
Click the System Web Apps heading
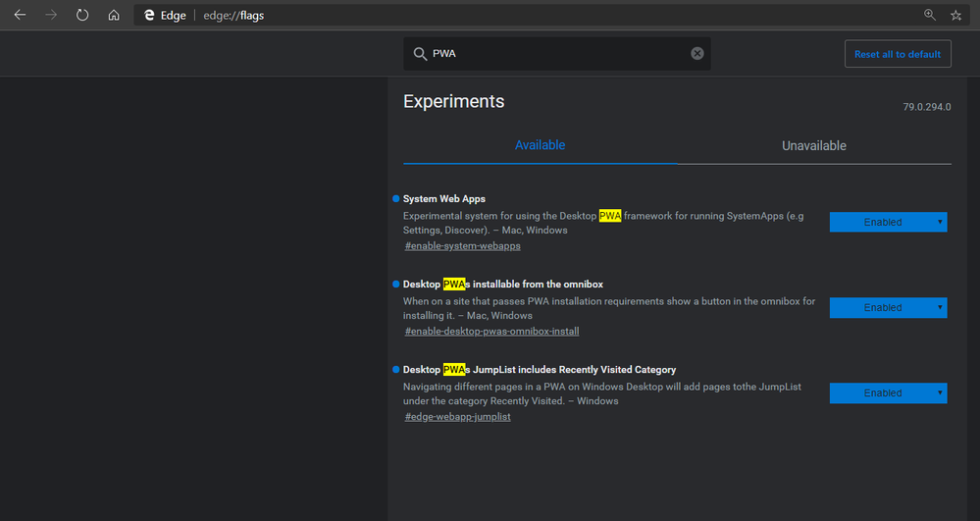(x=444, y=199)
